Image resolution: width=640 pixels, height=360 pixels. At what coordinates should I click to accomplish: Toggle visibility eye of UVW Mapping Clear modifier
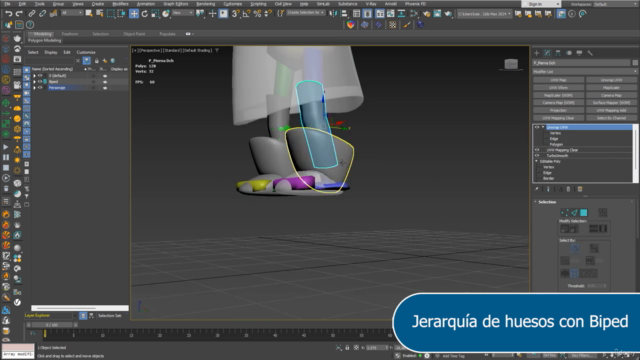537,150
